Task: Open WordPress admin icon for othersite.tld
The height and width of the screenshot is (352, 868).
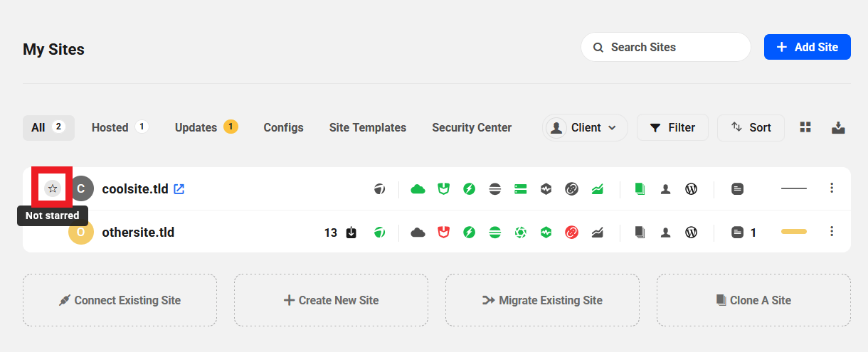Action: 691,233
